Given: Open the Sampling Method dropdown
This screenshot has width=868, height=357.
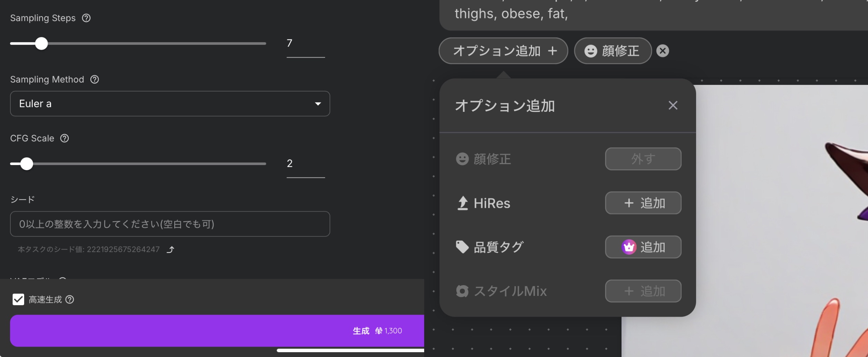Looking at the screenshot, I should 170,104.
